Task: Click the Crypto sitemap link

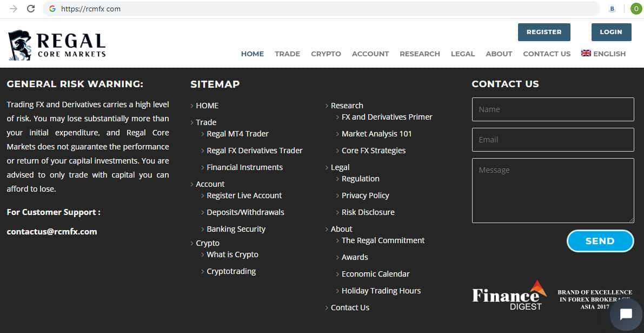Action: (x=208, y=243)
